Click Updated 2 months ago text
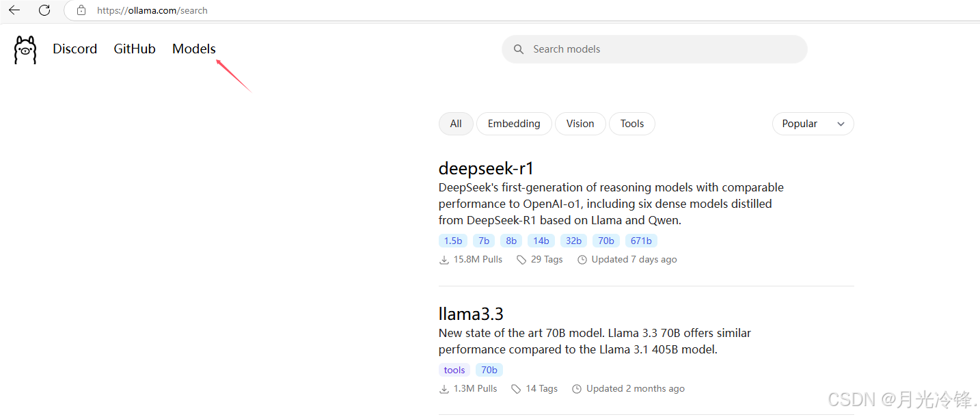This screenshot has height=417, width=980. [x=636, y=389]
